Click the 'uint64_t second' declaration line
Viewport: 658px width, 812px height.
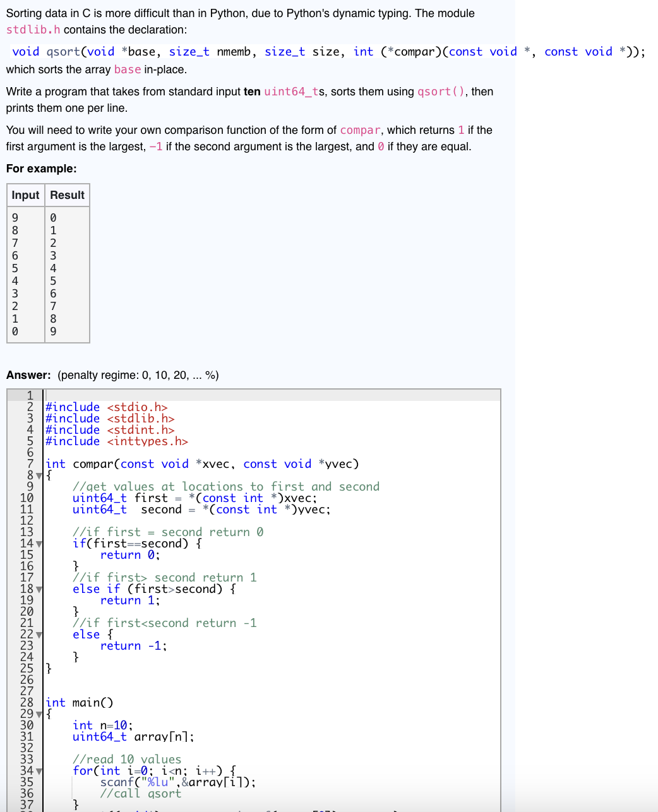click(x=201, y=510)
